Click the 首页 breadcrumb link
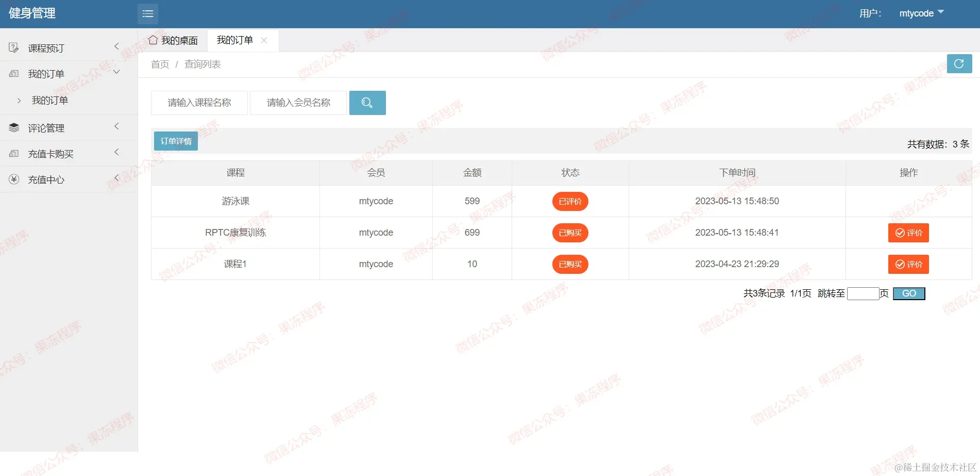Screen dimensions: 980x476 160,64
